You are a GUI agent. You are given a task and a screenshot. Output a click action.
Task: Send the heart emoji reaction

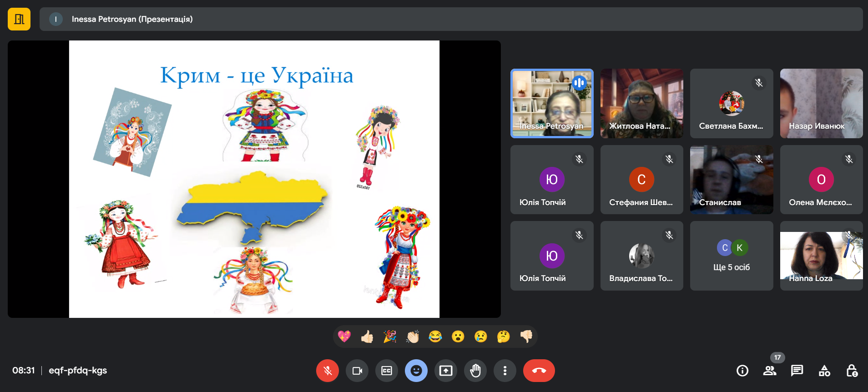[x=344, y=337]
